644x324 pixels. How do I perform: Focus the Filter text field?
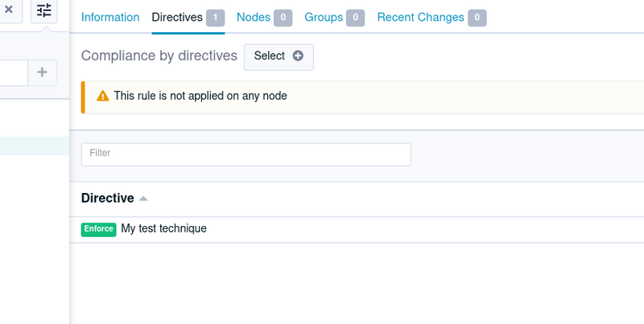click(x=246, y=154)
